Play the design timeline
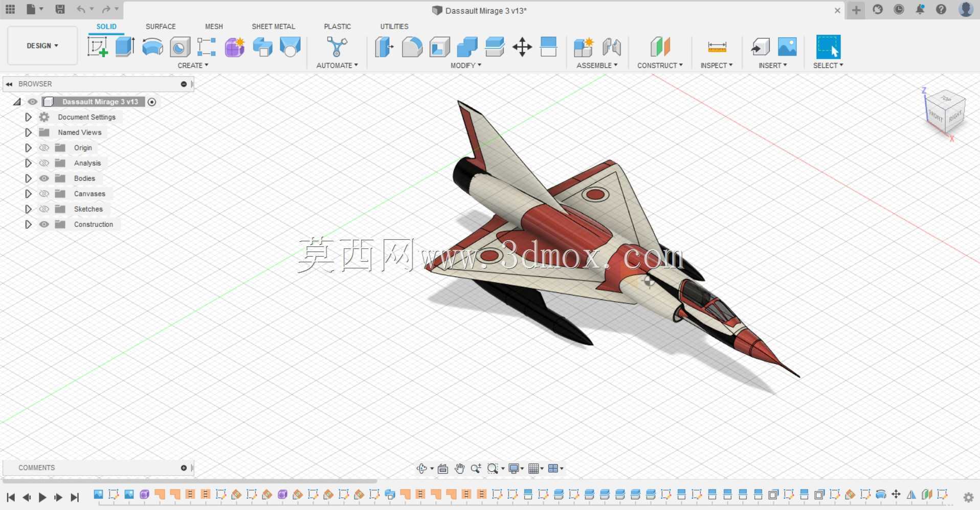This screenshot has width=980, height=510. [42, 497]
